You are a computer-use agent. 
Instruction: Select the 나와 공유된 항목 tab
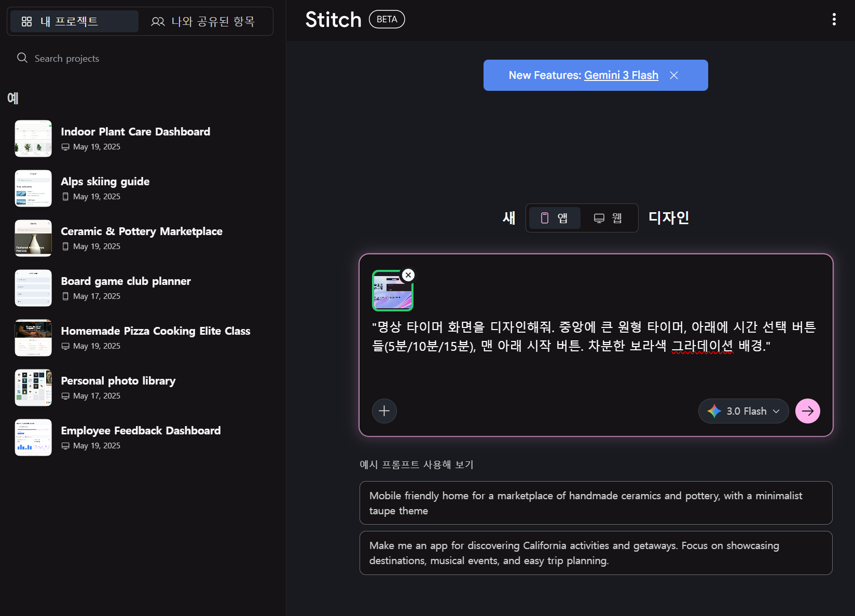pos(204,21)
